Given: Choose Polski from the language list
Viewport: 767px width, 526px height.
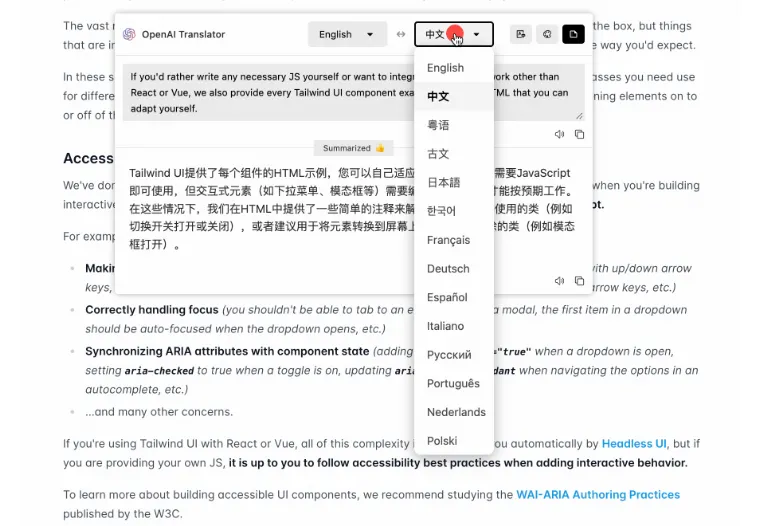Looking at the screenshot, I should tap(453, 440).
